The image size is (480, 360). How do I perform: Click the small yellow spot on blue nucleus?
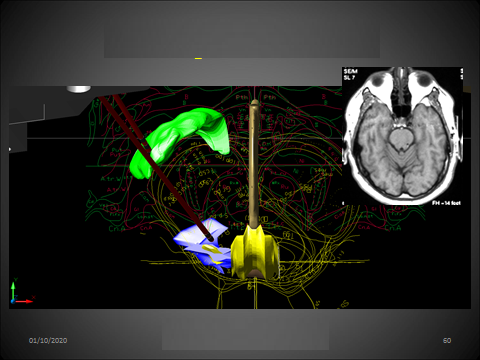[x=210, y=248]
